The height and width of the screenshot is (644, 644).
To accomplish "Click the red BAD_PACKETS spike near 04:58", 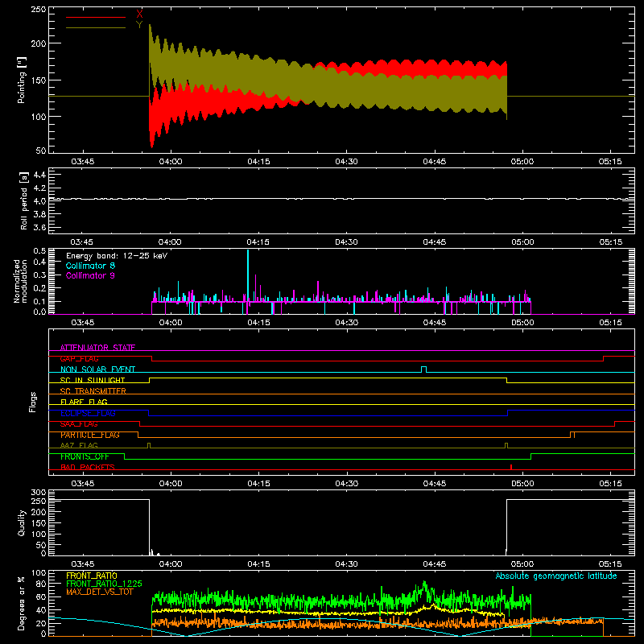I will pyautogui.click(x=511, y=467).
